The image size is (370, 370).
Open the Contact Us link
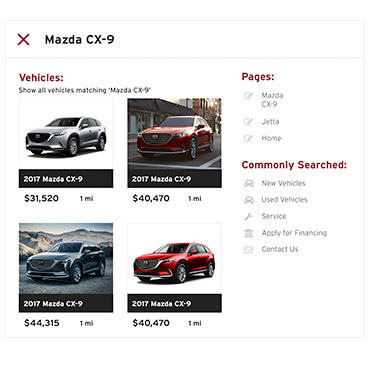coord(280,249)
